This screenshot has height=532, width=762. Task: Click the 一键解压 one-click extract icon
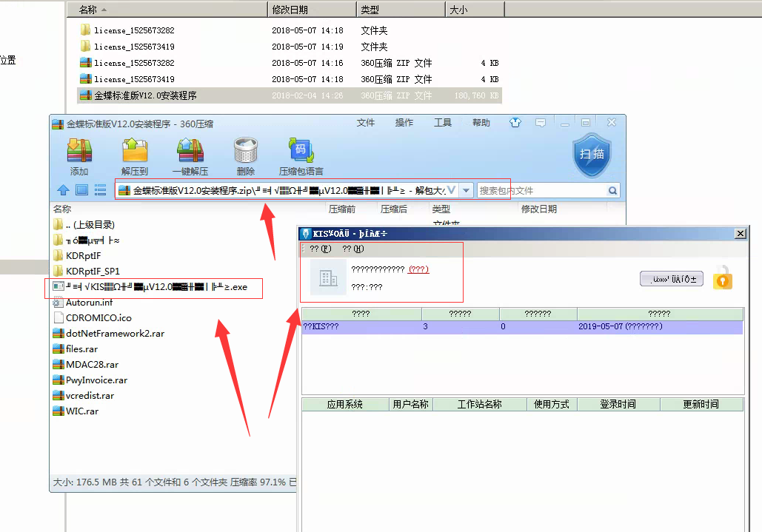190,150
